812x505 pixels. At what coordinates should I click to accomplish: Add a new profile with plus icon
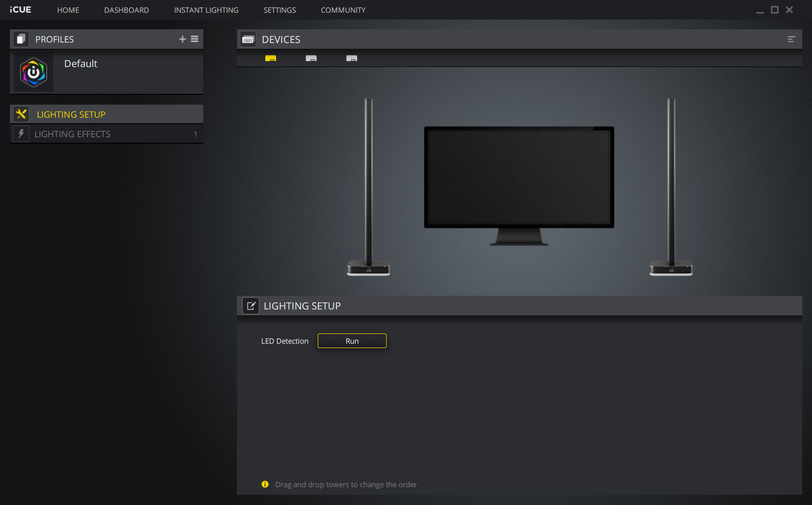[182, 39]
